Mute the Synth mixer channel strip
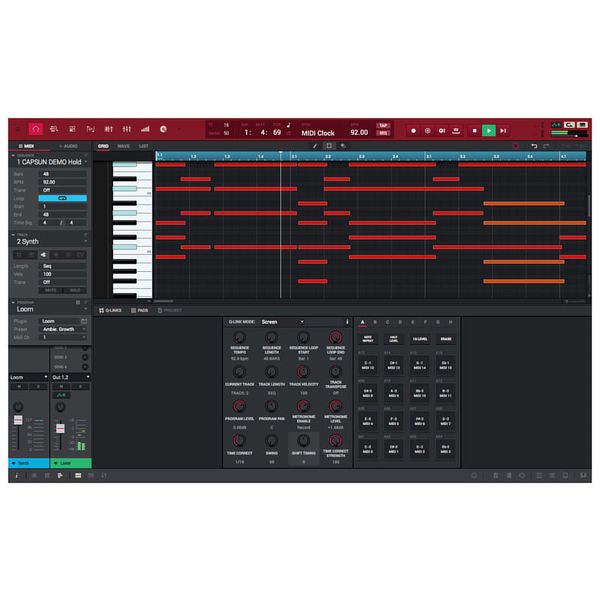This screenshot has width=600, height=600. pos(20,387)
